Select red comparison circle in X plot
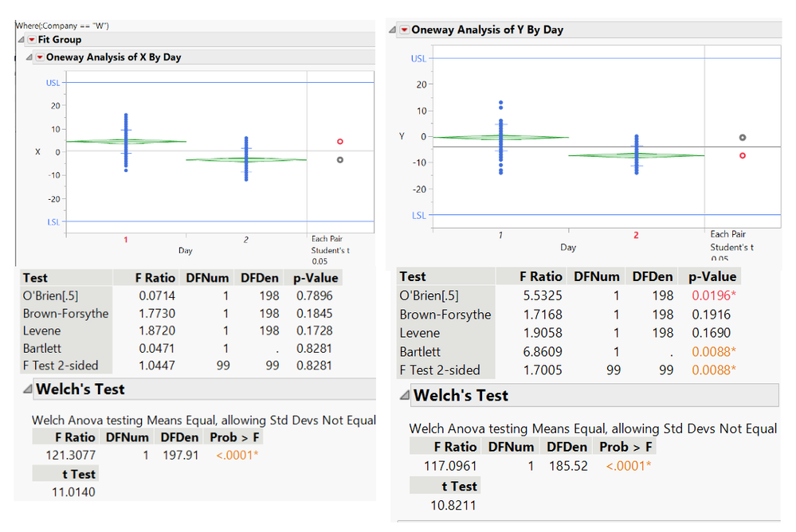The height and width of the screenshot is (532, 796). 339,142
